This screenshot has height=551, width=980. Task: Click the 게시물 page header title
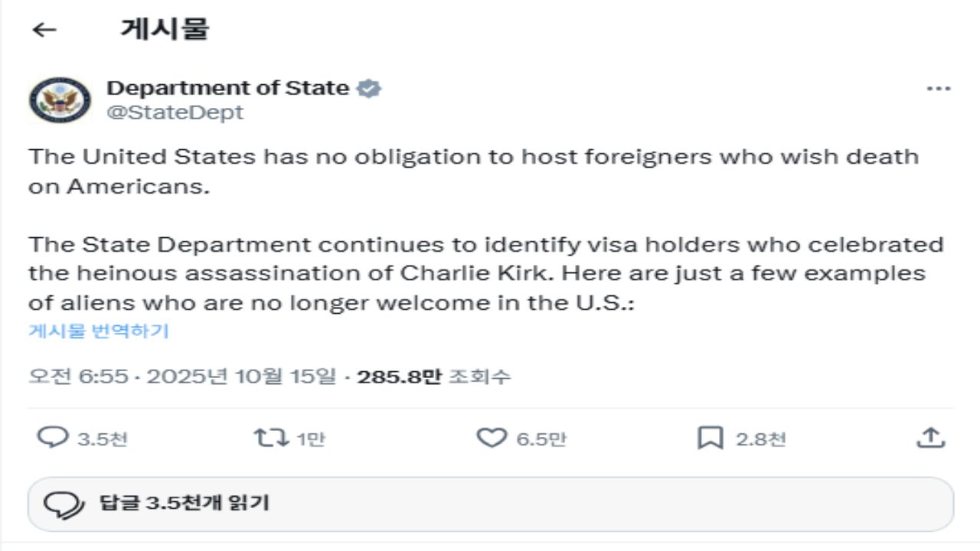pyautogui.click(x=165, y=30)
